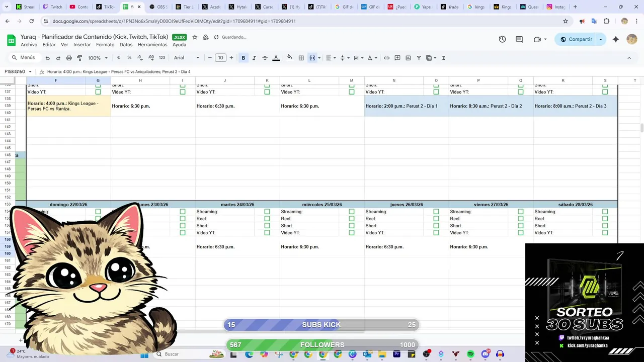This screenshot has width=644, height=362.
Task: Create a filter with the funnel icon
Action: pos(419,58)
